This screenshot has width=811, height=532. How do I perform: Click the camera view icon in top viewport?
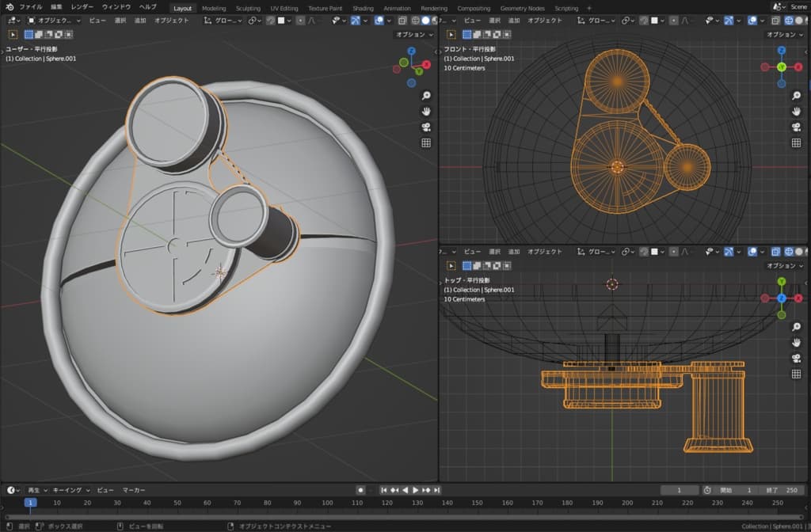point(796,358)
